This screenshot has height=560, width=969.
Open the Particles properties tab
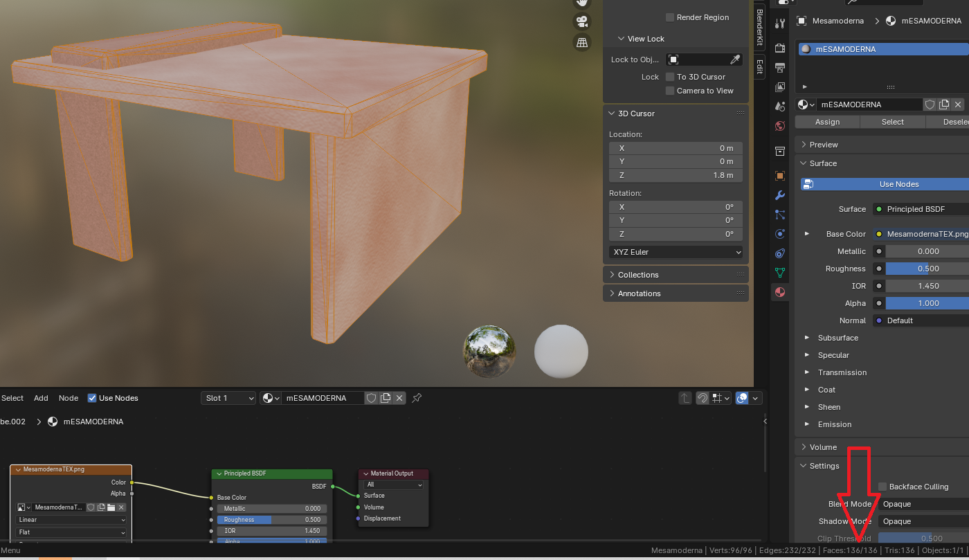point(780,215)
